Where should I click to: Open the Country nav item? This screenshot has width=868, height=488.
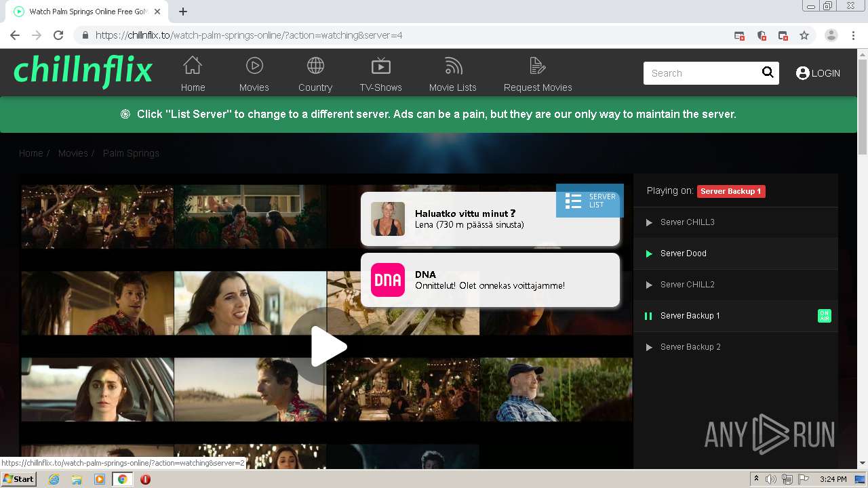(315, 74)
